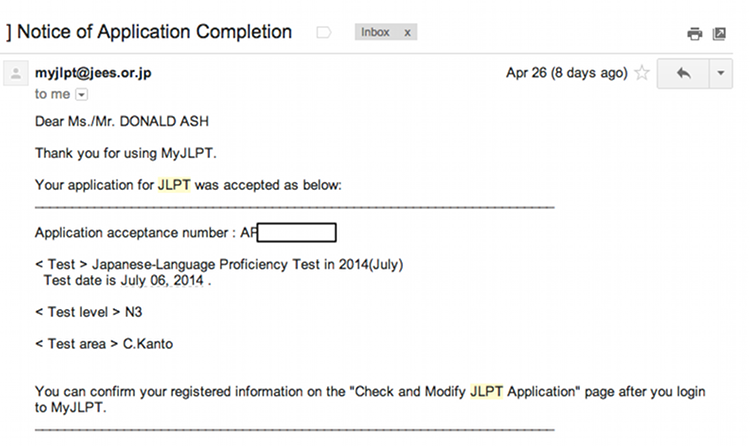The width and height of the screenshot is (750, 446).
Task: Click the reply arrow button
Action: (683, 74)
